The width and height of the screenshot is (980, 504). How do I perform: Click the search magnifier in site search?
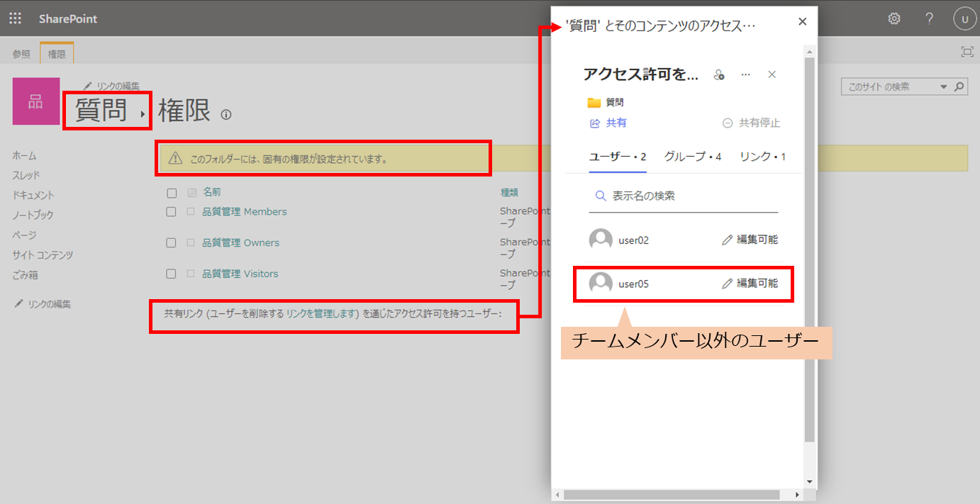pos(959,86)
